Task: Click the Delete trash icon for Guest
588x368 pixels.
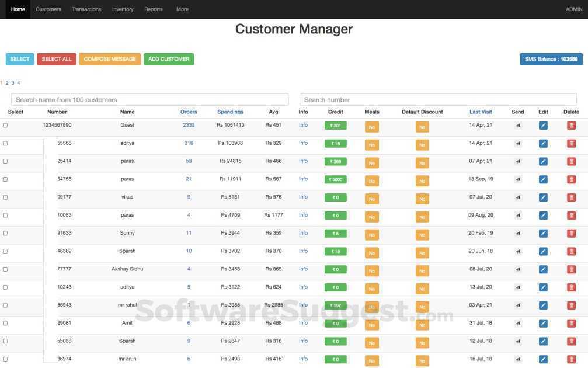Action: click(570, 124)
